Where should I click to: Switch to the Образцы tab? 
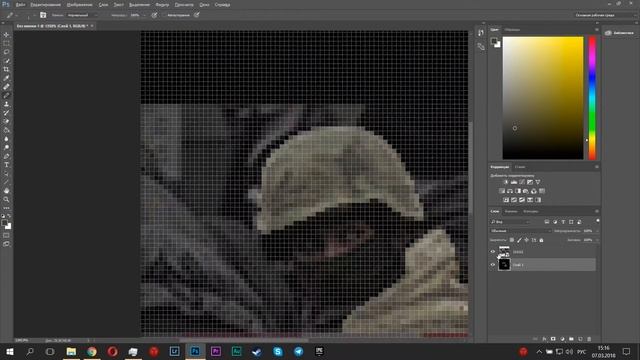coord(512,30)
